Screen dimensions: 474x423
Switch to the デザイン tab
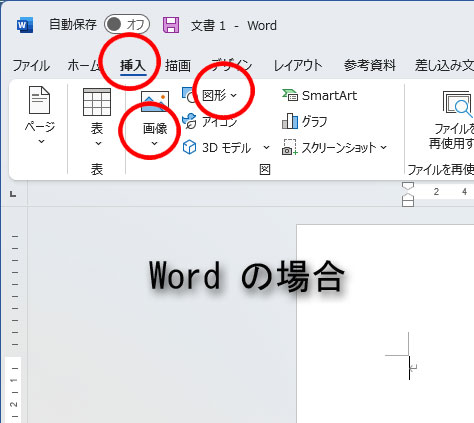click(232, 65)
